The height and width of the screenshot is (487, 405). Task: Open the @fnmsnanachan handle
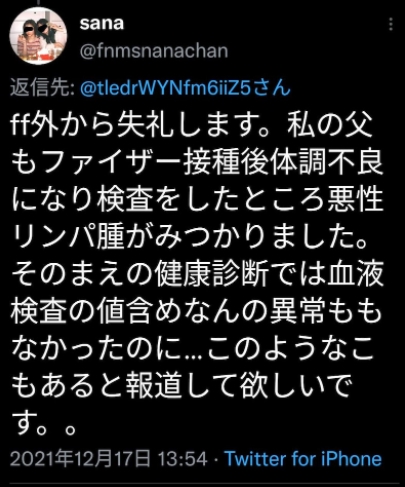click(154, 51)
